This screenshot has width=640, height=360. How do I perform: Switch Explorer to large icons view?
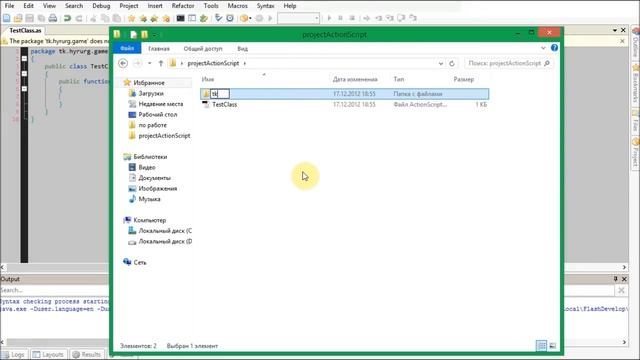(553, 346)
